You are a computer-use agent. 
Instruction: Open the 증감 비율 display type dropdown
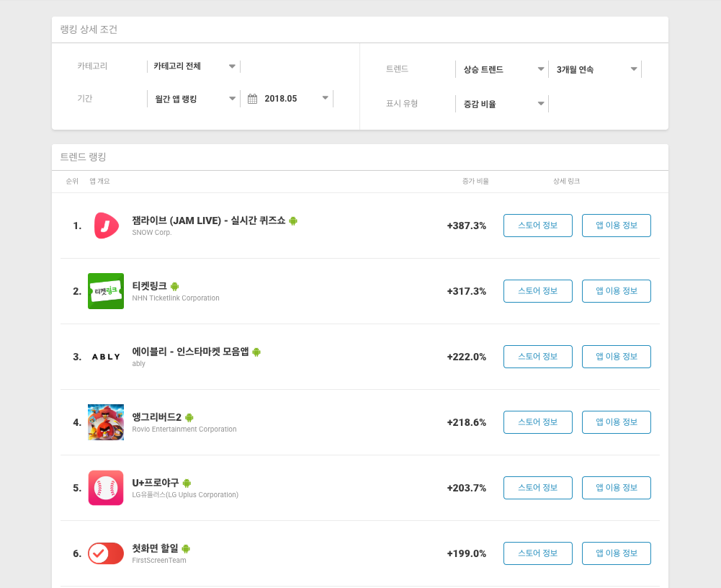pos(501,104)
